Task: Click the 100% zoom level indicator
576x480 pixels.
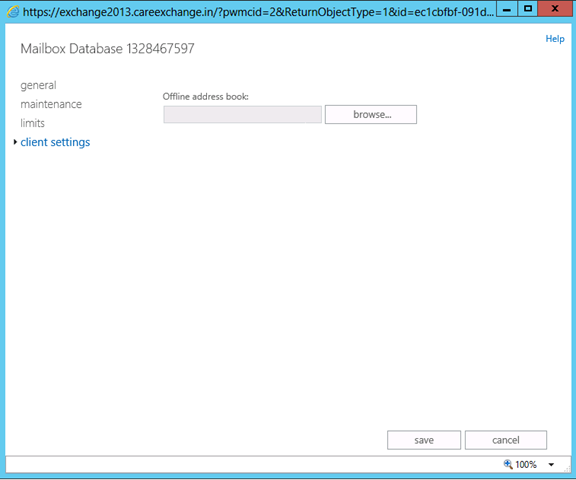Action: [526, 465]
